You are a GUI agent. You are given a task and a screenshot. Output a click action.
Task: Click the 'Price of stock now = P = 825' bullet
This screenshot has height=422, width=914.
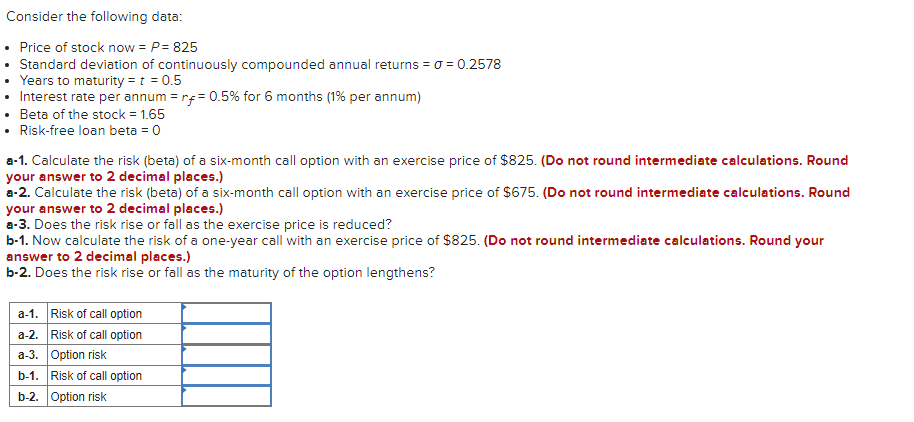tap(108, 47)
